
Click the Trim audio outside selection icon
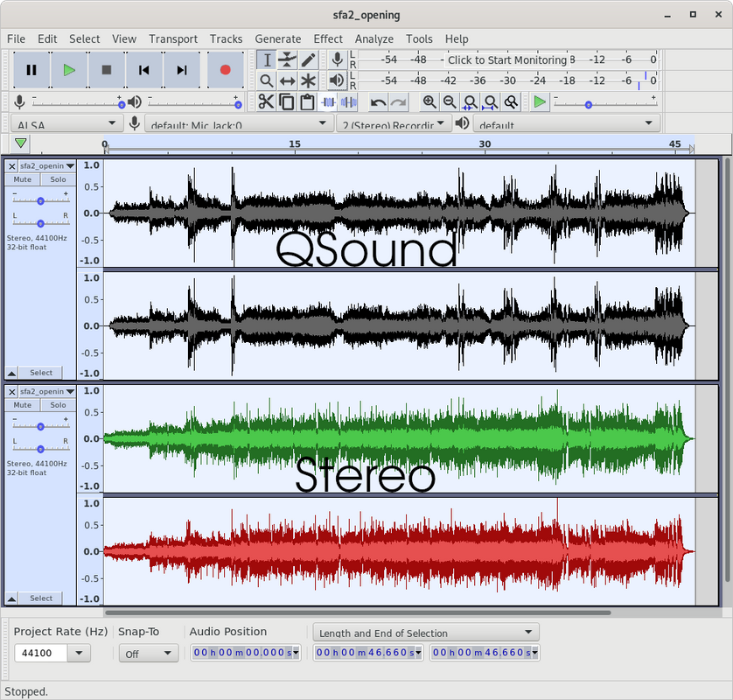328,101
